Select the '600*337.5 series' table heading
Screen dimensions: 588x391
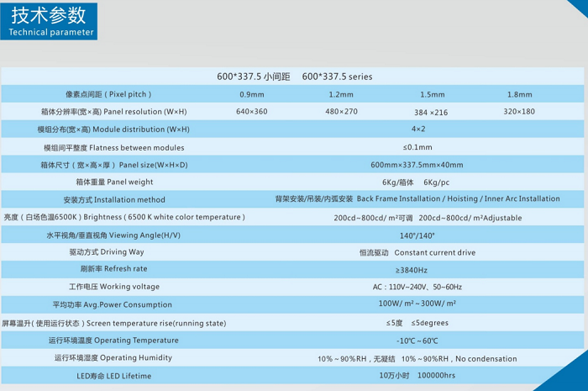pyautogui.click(x=337, y=77)
